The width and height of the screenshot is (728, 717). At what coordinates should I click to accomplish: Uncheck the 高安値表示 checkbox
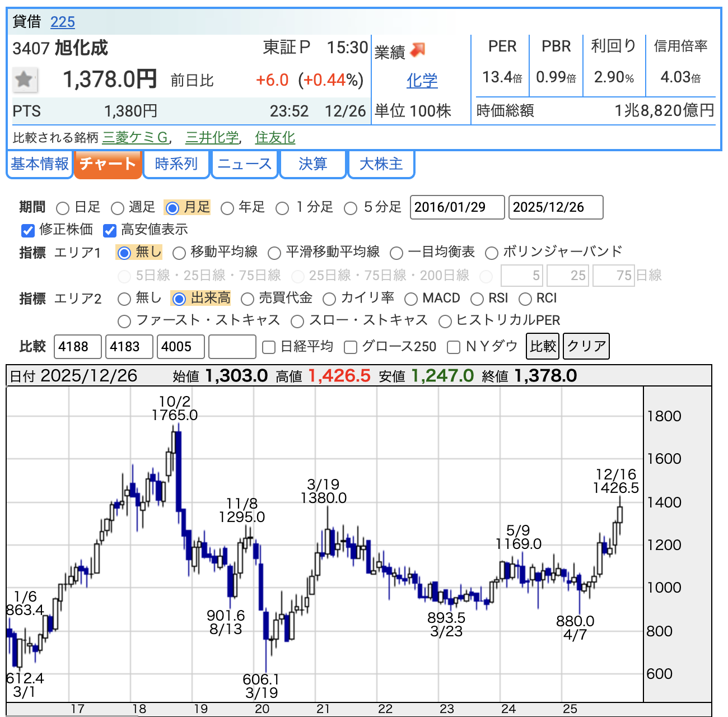[110, 230]
